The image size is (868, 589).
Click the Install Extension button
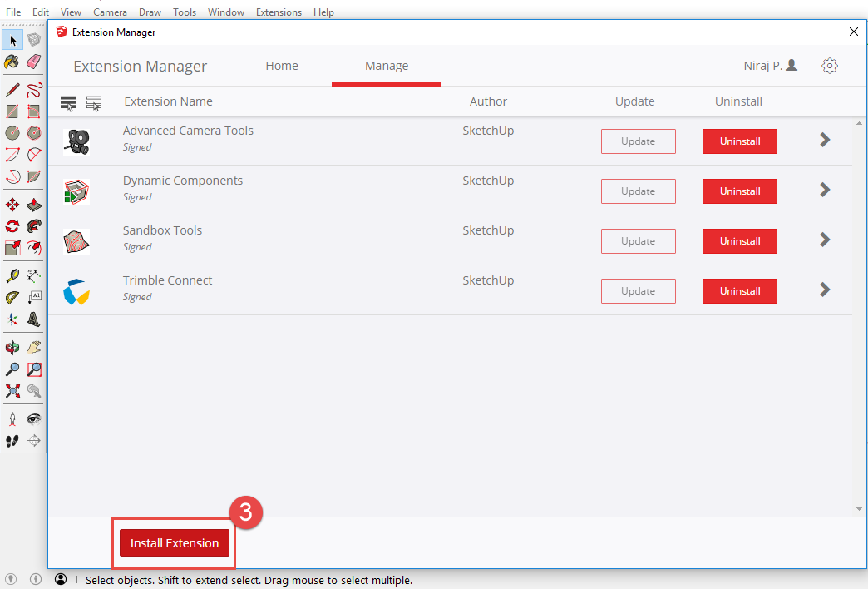pyautogui.click(x=175, y=543)
